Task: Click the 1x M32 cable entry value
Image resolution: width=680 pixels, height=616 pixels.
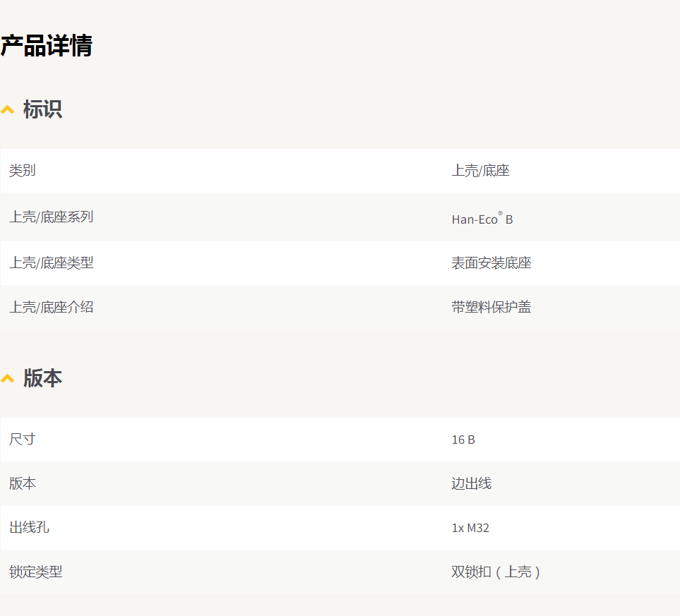Action: click(x=470, y=528)
